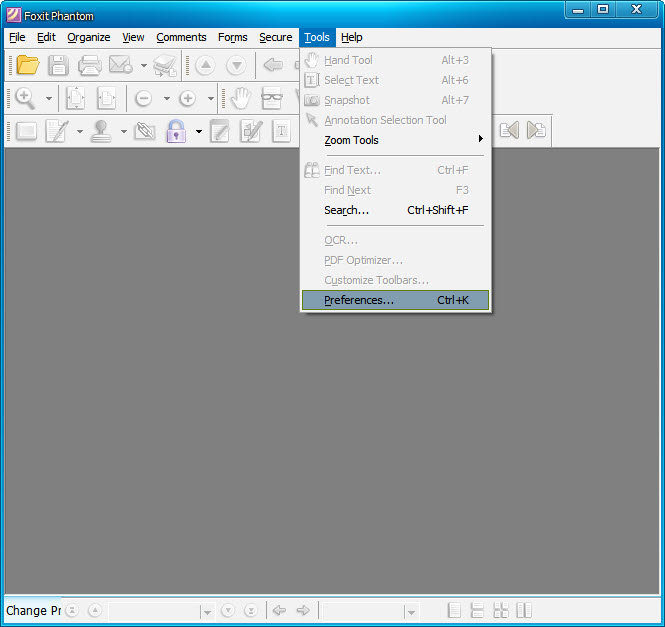
Task: Click the zoom percentage combo box in status bar
Action: (x=369, y=611)
